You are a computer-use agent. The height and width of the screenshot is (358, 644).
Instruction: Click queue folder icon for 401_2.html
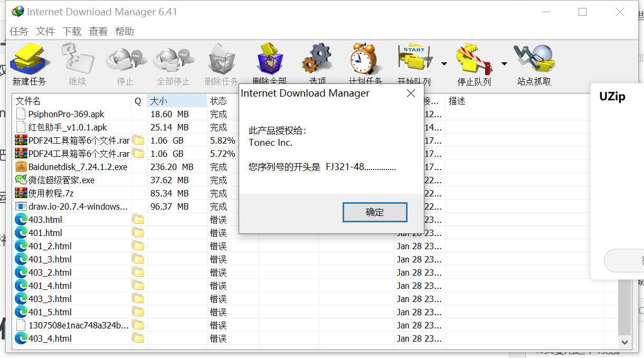138,246
